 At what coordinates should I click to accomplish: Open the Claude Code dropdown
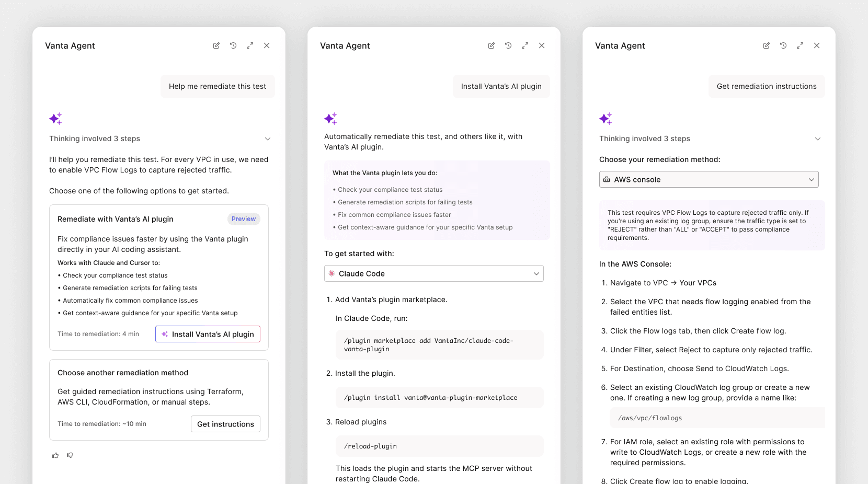coord(434,273)
